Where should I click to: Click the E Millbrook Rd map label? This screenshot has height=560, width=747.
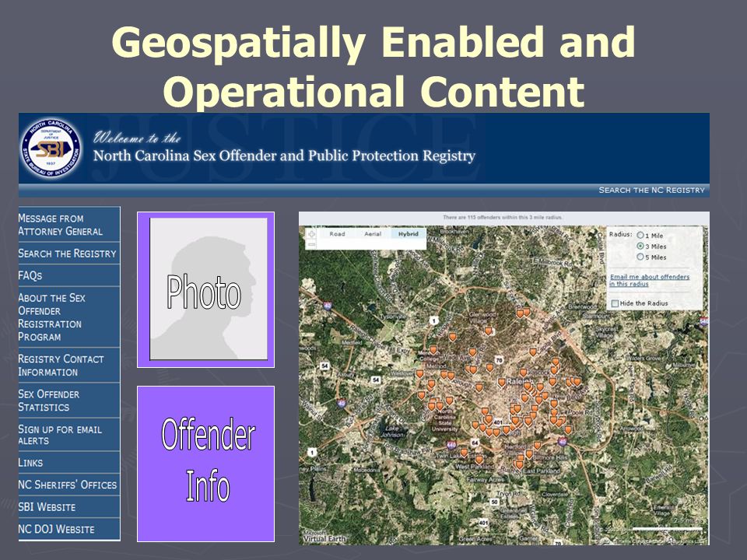(553, 261)
